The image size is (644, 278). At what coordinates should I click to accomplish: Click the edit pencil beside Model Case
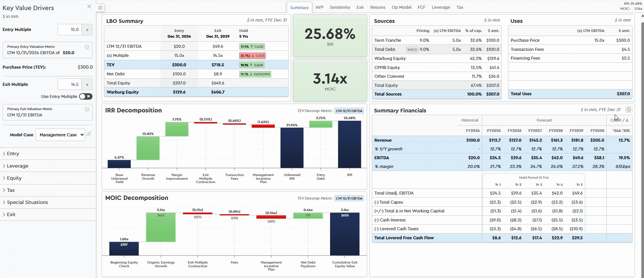click(89, 134)
